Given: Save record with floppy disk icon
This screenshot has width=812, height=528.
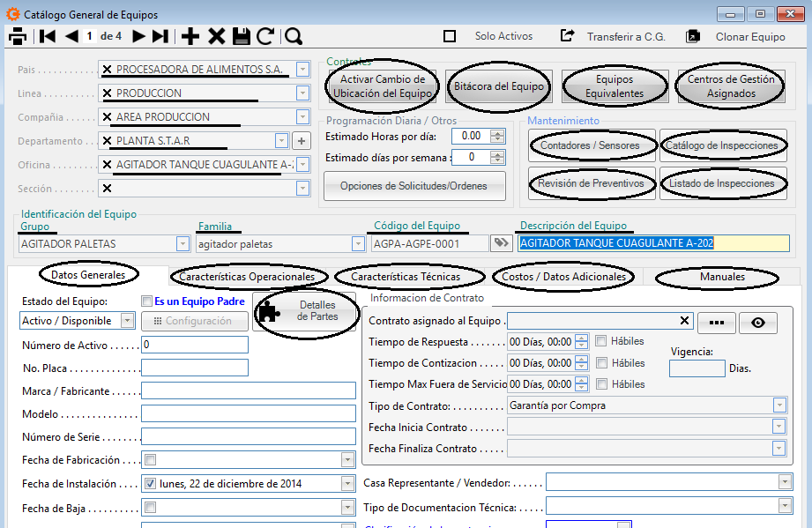Looking at the screenshot, I should (242, 36).
